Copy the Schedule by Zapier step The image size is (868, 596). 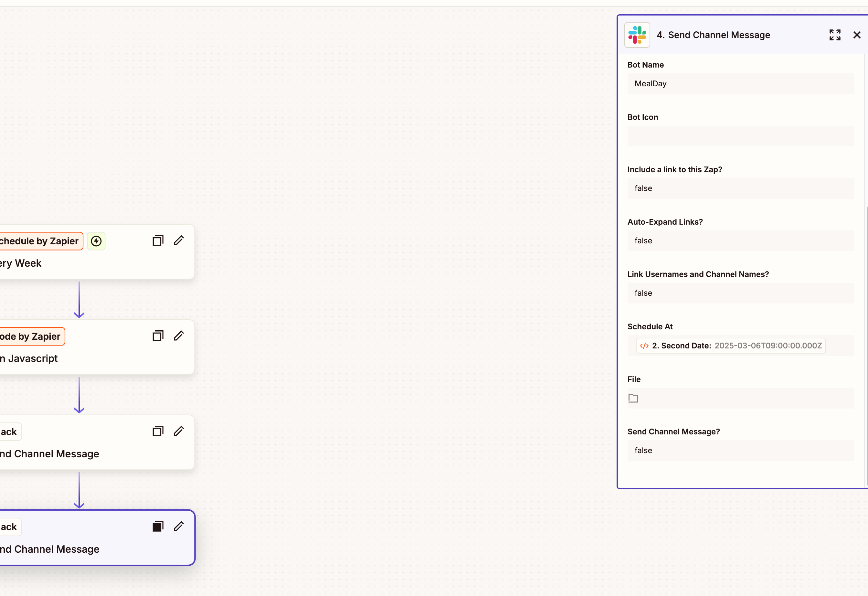click(158, 241)
